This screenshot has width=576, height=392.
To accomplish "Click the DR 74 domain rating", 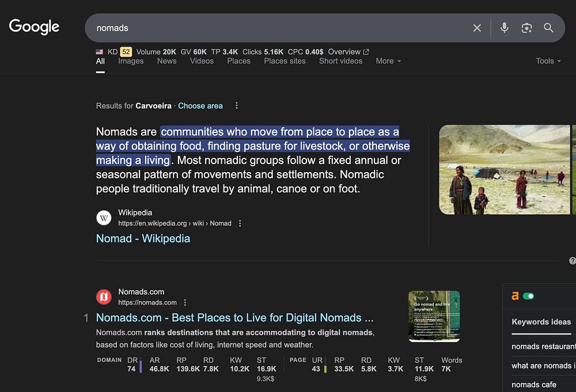I will click(x=132, y=364).
